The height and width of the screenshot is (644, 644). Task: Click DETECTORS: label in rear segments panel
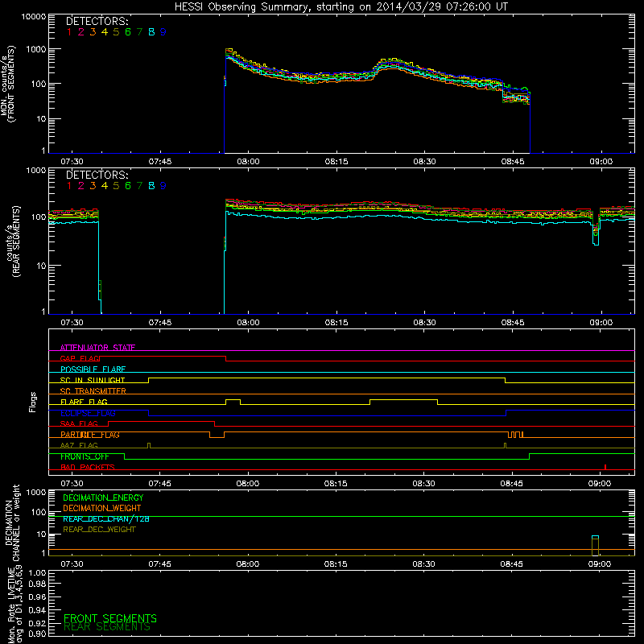coord(97,175)
